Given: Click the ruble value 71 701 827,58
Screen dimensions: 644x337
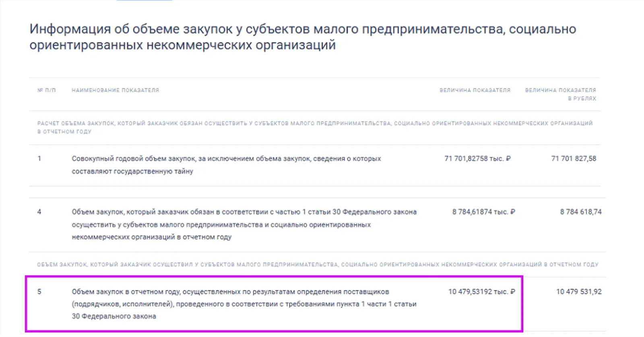Looking at the screenshot, I should pyautogui.click(x=574, y=158).
